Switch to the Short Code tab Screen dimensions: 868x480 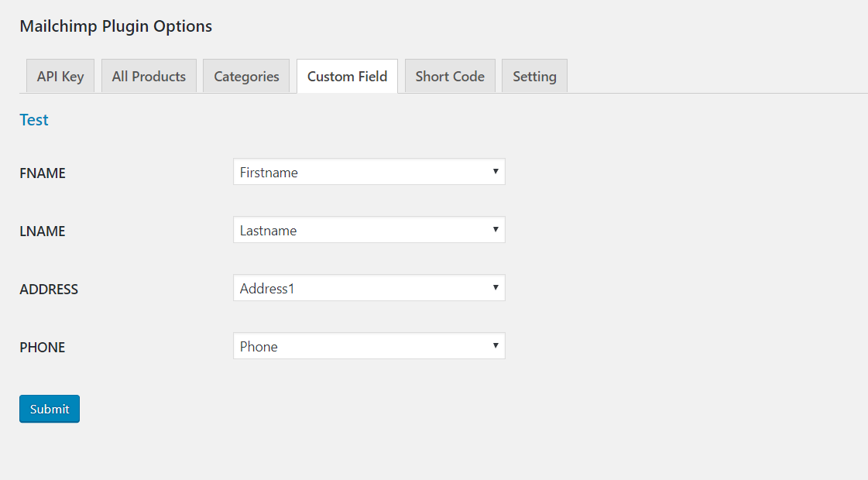tap(450, 76)
